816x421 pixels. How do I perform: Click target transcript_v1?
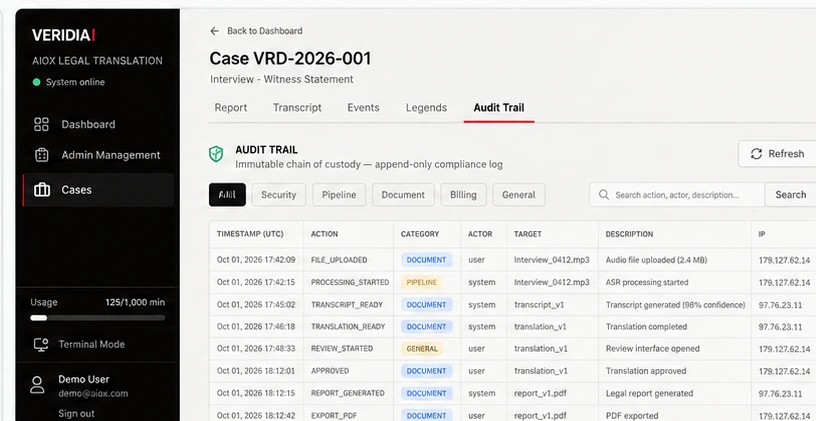[x=539, y=304]
